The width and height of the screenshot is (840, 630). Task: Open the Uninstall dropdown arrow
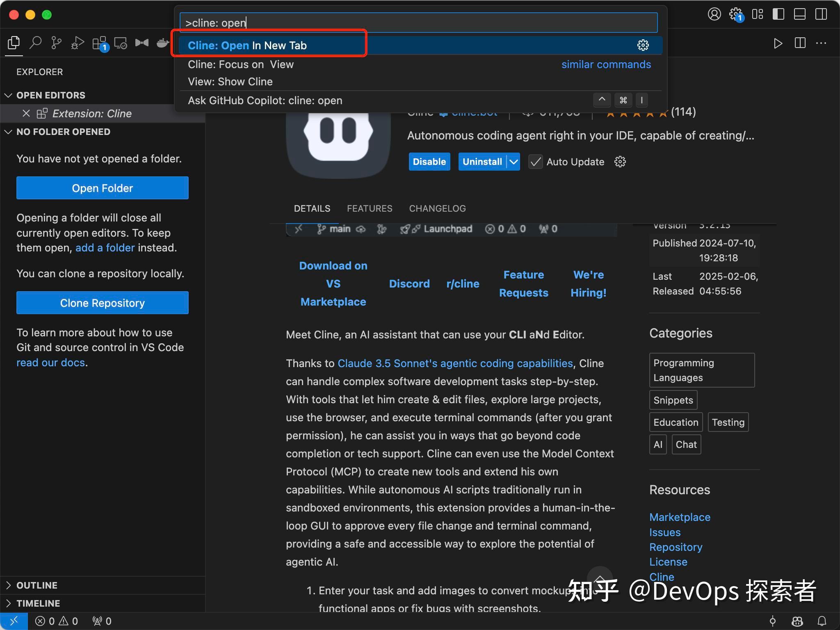[513, 162]
